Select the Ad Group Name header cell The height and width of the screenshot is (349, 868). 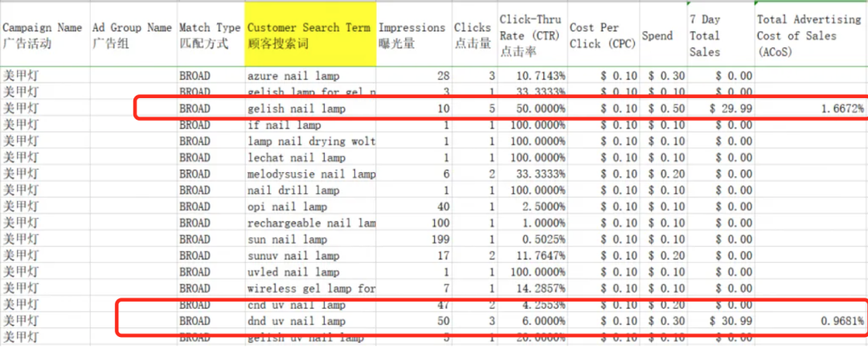pyautogui.click(x=133, y=35)
